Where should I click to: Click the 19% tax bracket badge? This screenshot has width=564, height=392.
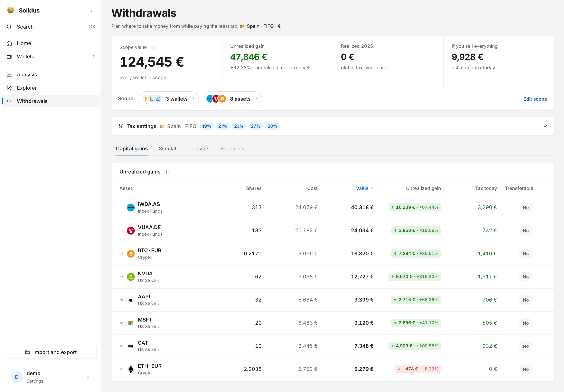(x=207, y=126)
